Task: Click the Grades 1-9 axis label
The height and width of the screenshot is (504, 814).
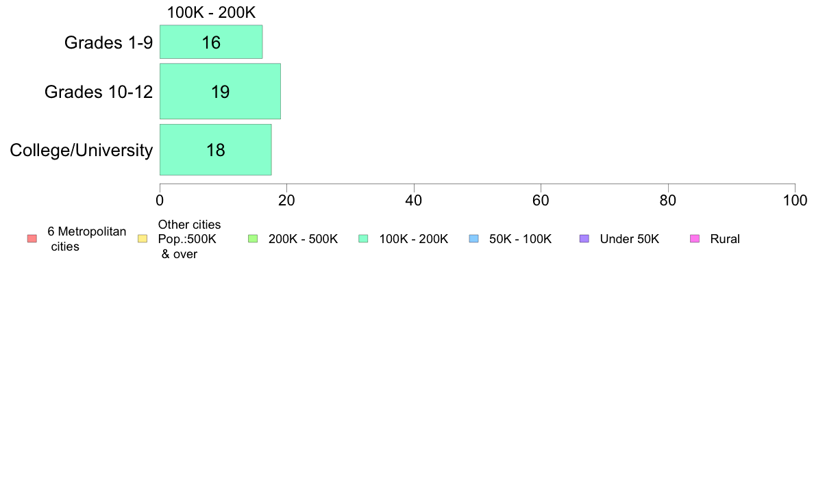Action: click(x=108, y=42)
